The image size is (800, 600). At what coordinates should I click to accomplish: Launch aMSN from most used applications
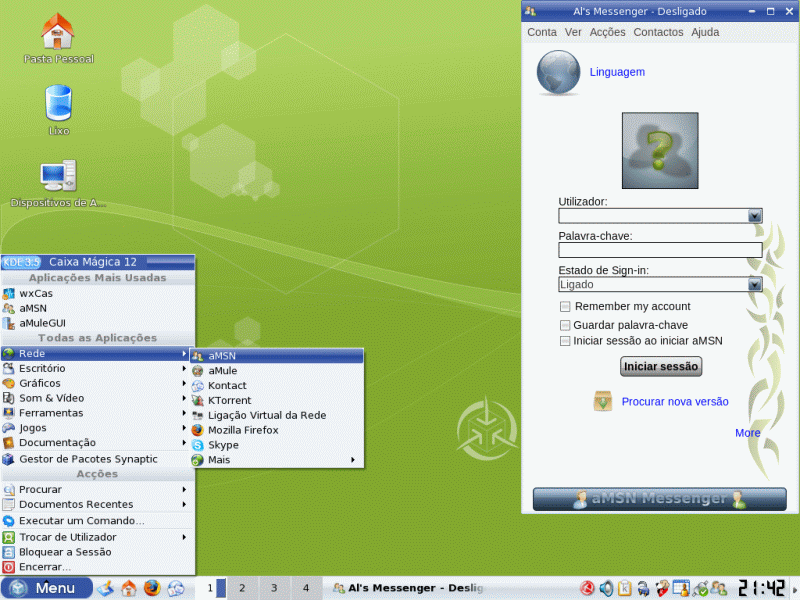click(98, 308)
